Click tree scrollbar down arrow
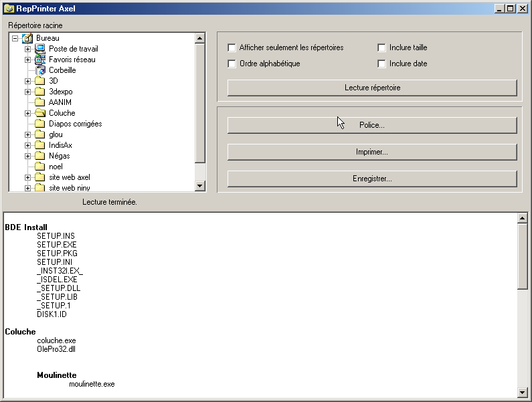The image size is (532, 402). click(x=200, y=185)
